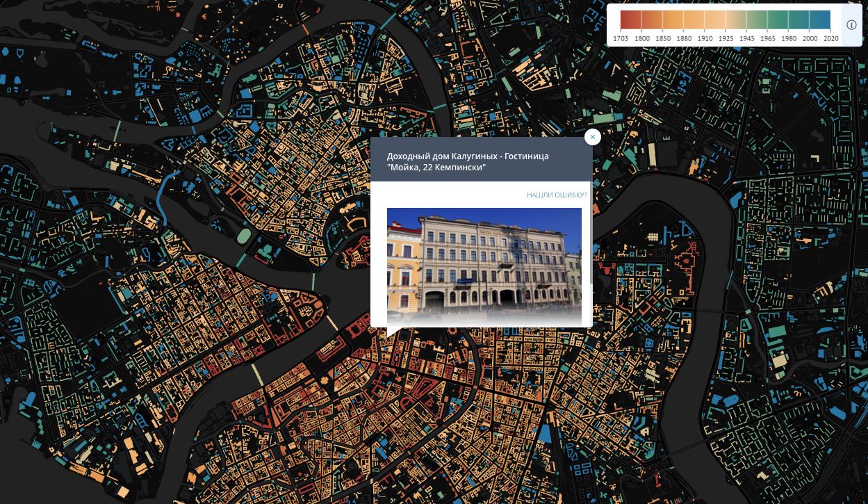Select the 1800–1850 legend color segment
The image size is (868, 504).
(x=652, y=19)
